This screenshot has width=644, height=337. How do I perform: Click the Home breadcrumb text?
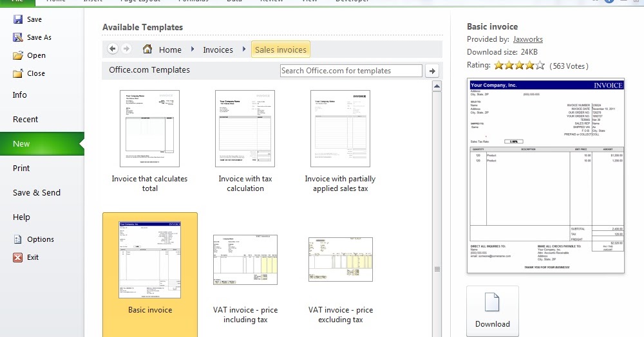pos(170,50)
